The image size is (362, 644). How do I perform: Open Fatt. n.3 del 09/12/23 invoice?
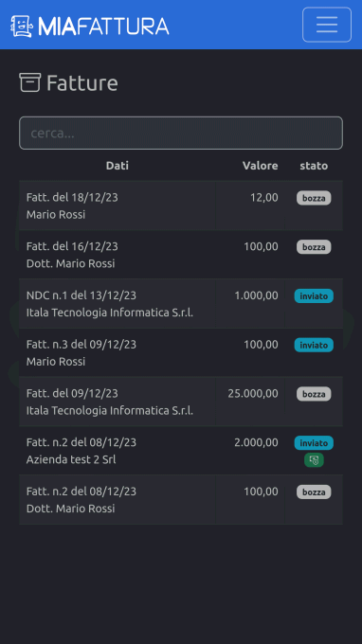click(x=181, y=353)
